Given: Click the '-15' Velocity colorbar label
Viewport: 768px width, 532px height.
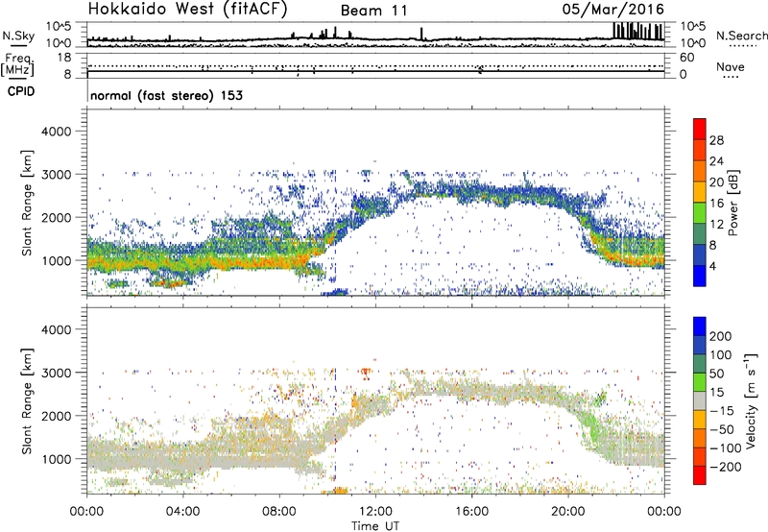Looking at the screenshot, I should pyautogui.click(x=722, y=411).
